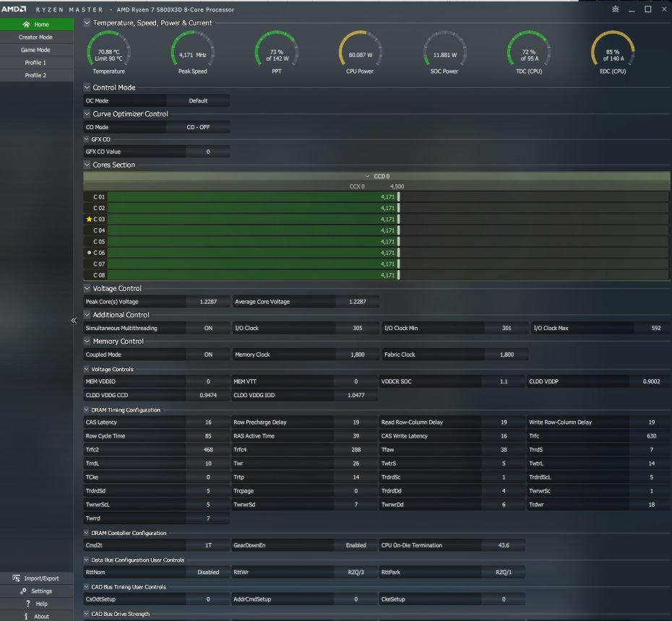The height and width of the screenshot is (621, 672).
Task: Click GFX CO Value field
Action: point(208,152)
